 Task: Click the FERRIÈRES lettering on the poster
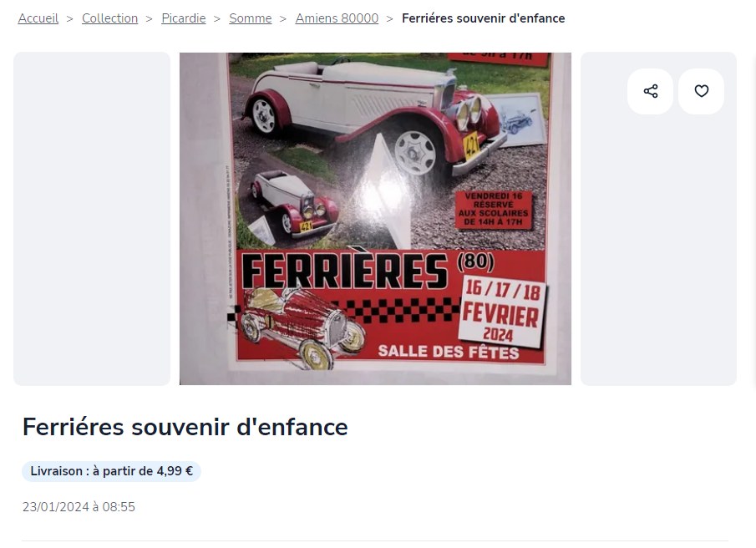[x=344, y=270]
